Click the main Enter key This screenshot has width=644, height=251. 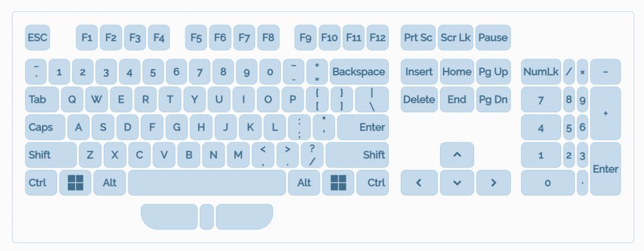tap(363, 128)
